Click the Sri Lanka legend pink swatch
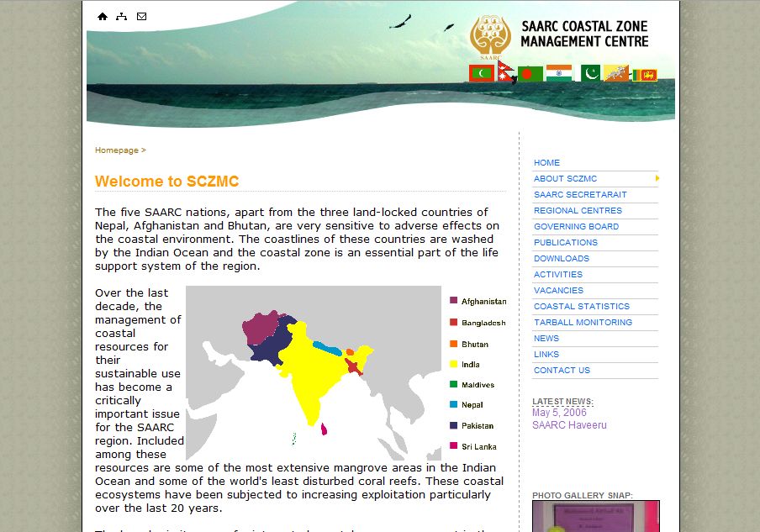Screen dimensions: 760x532 [x=454, y=445]
